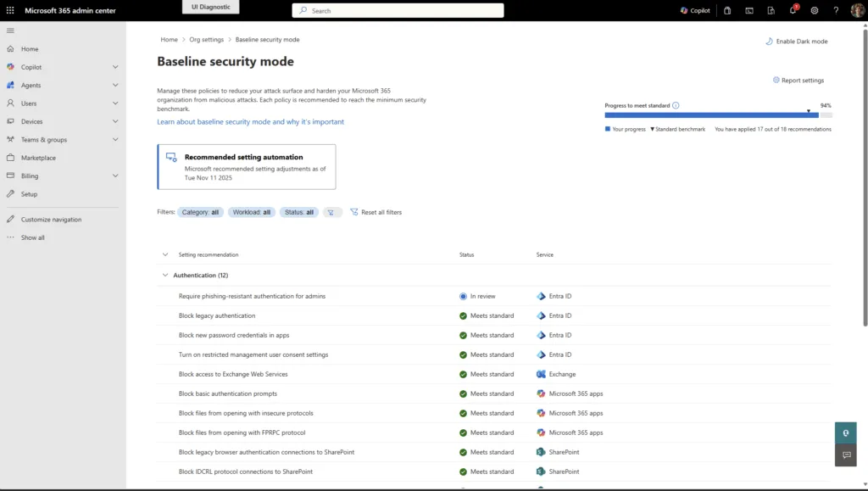Open the settings gear in the header
The width and height of the screenshot is (868, 491).
[815, 10]
